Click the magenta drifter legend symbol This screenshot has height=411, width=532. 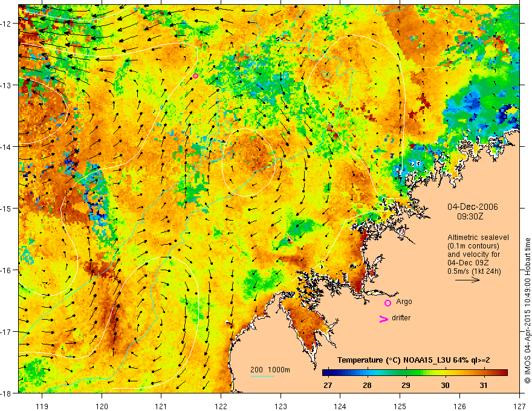[383, 319]
